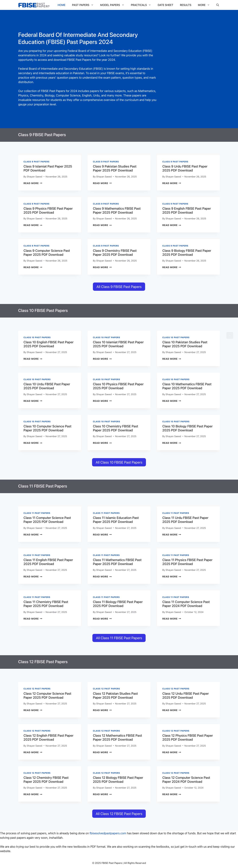Go to the Home menu item
The image size is (238, 868).
61,5
